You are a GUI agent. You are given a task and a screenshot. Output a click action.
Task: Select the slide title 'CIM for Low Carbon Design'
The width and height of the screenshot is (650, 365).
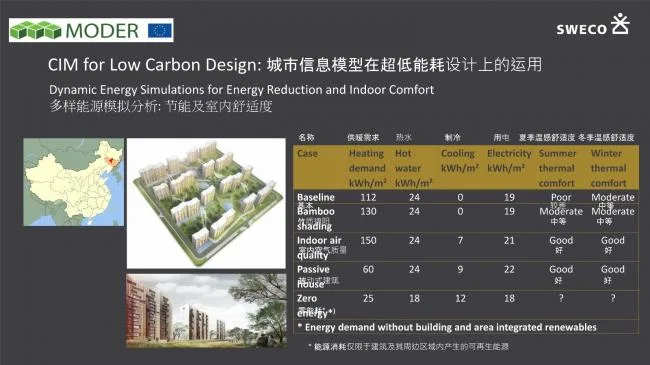pos(154,65)
